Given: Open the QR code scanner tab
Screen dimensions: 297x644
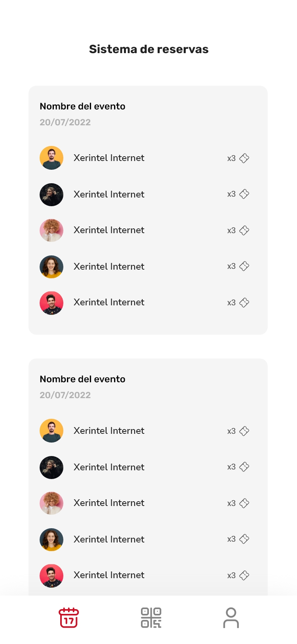Looking at the screenshot, I should click(x=151, y=618).
